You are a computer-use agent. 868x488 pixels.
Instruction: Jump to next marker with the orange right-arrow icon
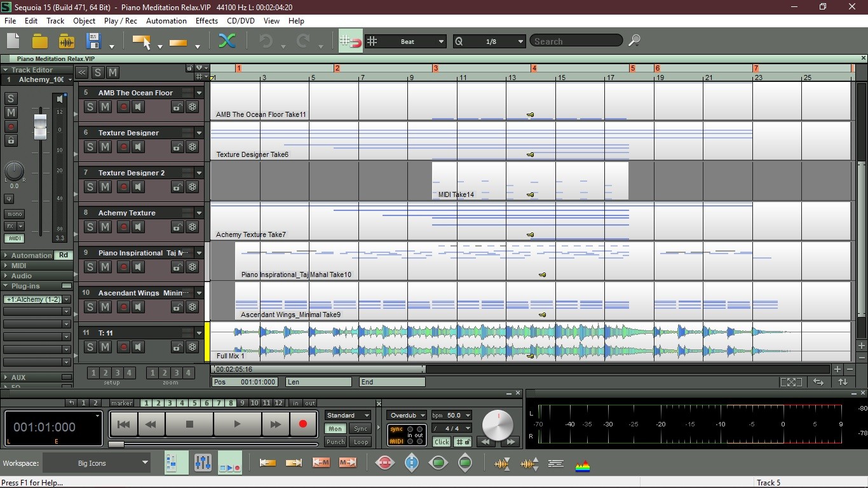[294, 463]
